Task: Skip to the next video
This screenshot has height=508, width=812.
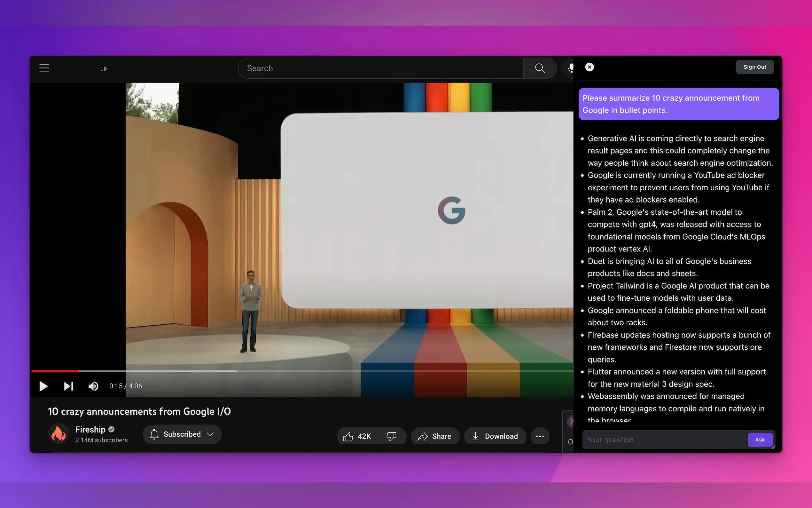Action: (68, 386)
